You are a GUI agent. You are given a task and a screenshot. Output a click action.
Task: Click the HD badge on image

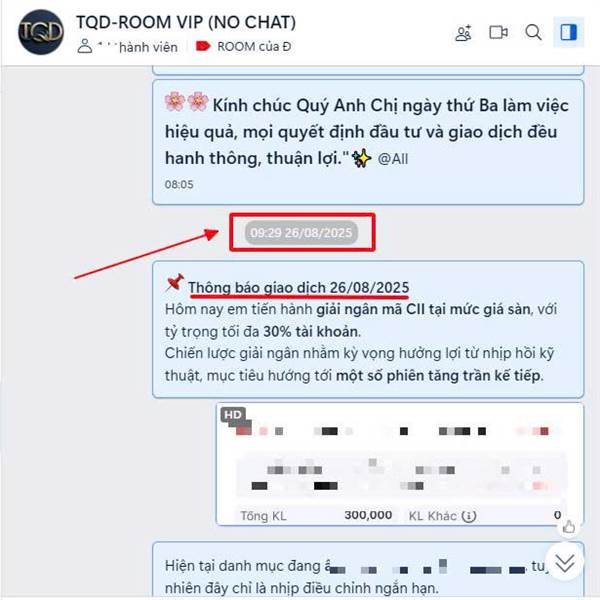(233, 415)
